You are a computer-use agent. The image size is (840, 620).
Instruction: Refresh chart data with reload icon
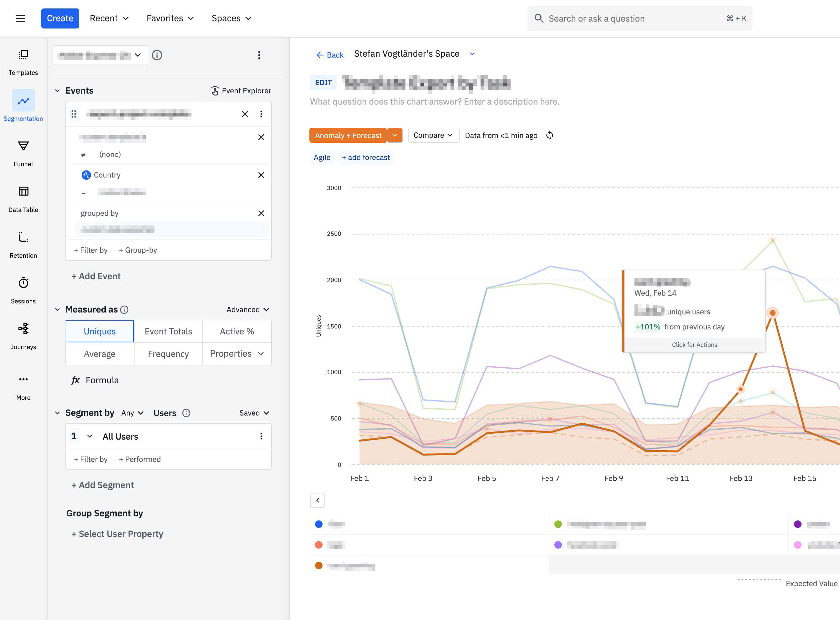click(549, 136)
